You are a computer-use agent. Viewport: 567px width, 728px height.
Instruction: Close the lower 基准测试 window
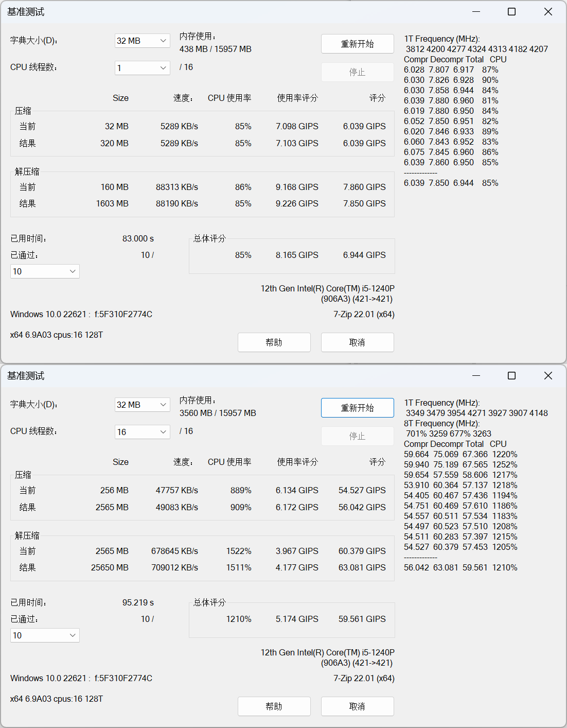click(x=548, y=376)
